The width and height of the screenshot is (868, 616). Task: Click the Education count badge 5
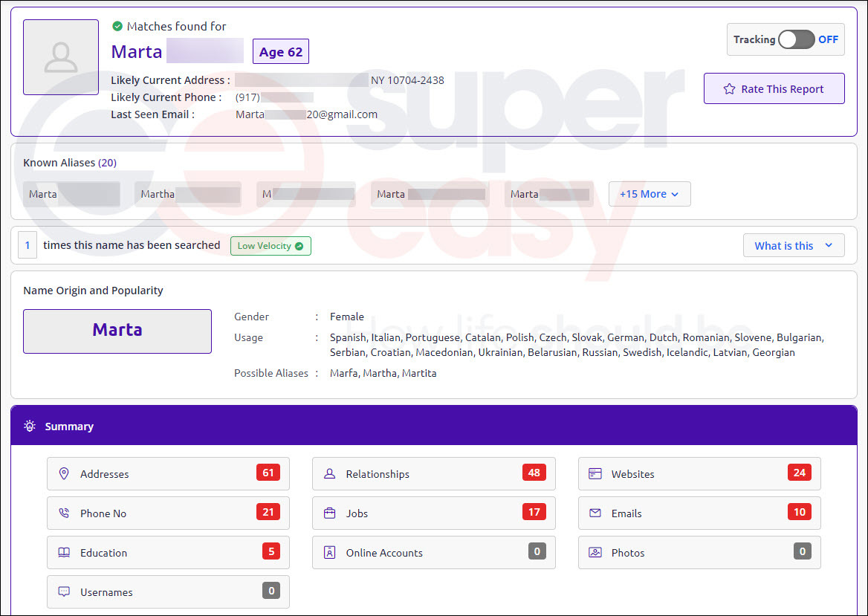(x=271, y=551)
